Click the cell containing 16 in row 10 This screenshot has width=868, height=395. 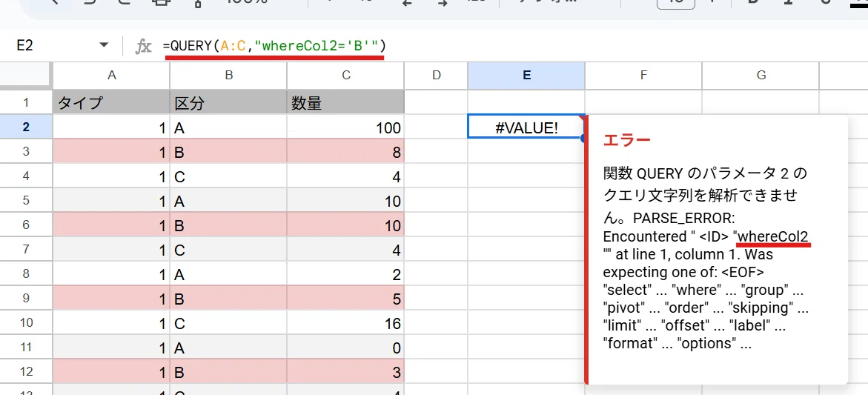(x=346, y=323)
